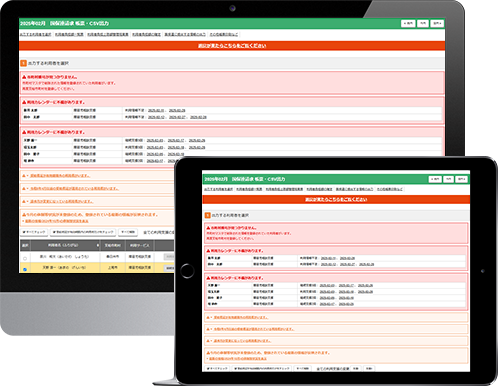Open the sixth navigation link under monitor's green header
This screenshot has width=498, height=386.
tap(224, 34)
